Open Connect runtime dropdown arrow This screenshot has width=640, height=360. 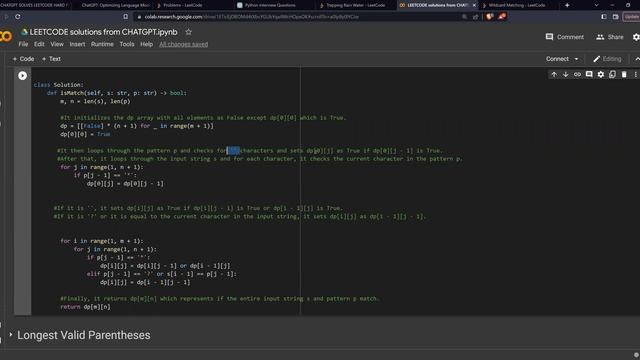click(576, 59)
